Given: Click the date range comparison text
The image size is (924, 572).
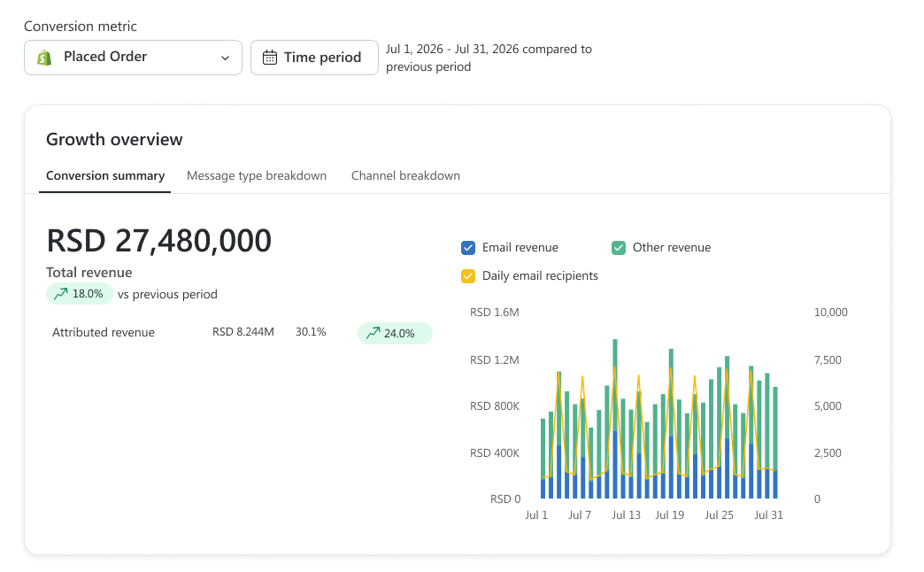Looking at the screenshot, I should pyautogui.click(x=489, y=58).
